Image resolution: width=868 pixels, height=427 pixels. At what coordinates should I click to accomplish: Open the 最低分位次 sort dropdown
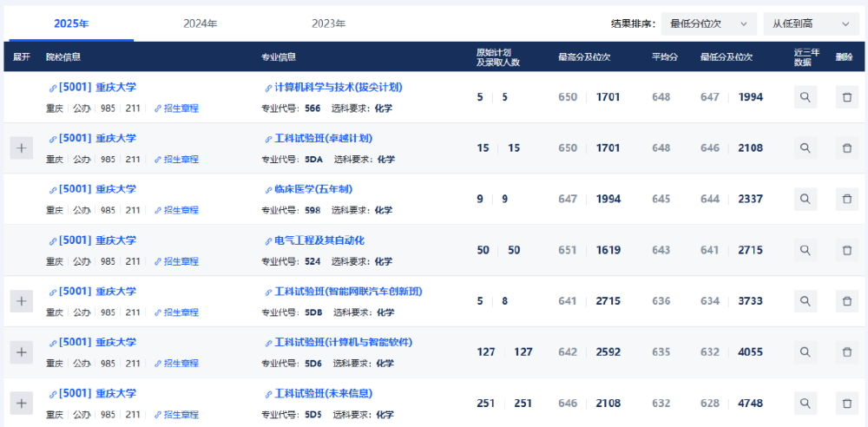click(709, 23)
